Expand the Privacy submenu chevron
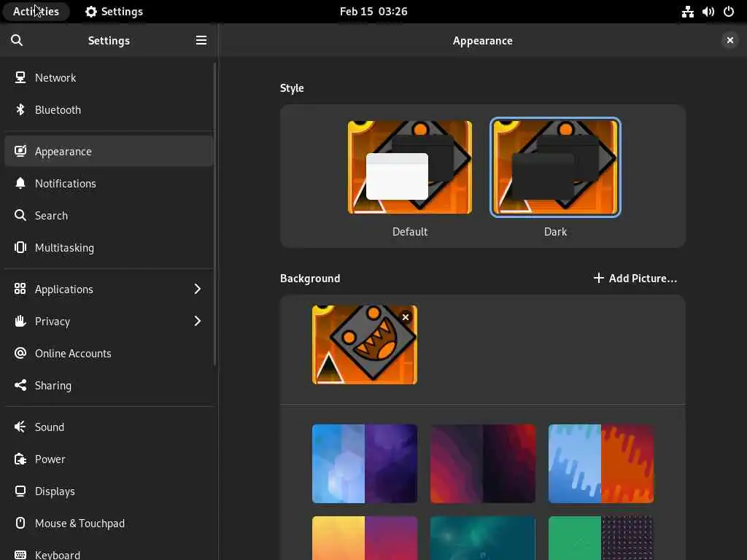 coord(198,321)
